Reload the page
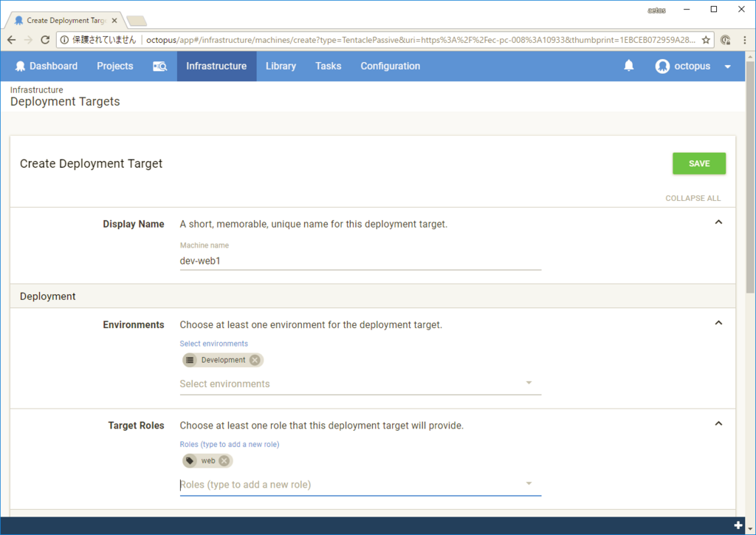 tap(45, 40)
